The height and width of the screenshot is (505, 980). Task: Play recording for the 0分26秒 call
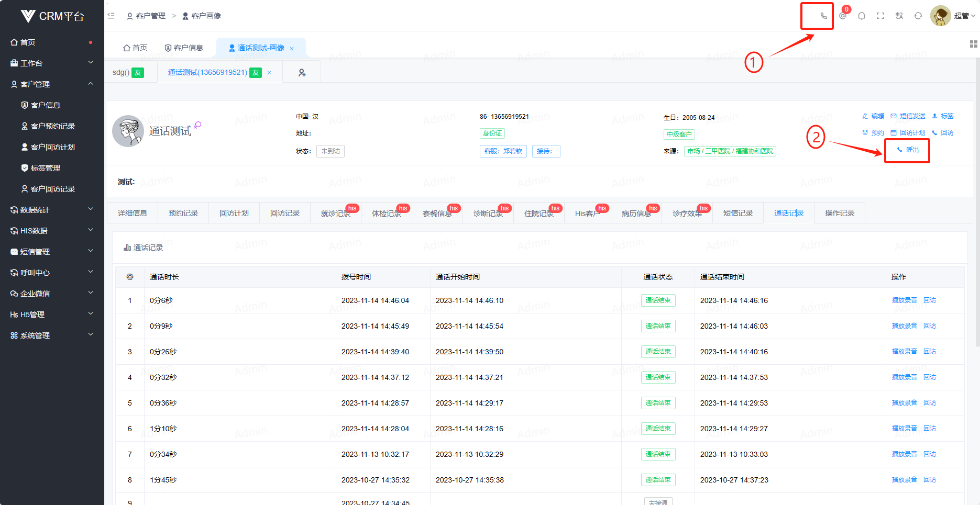tap(905, 352)
